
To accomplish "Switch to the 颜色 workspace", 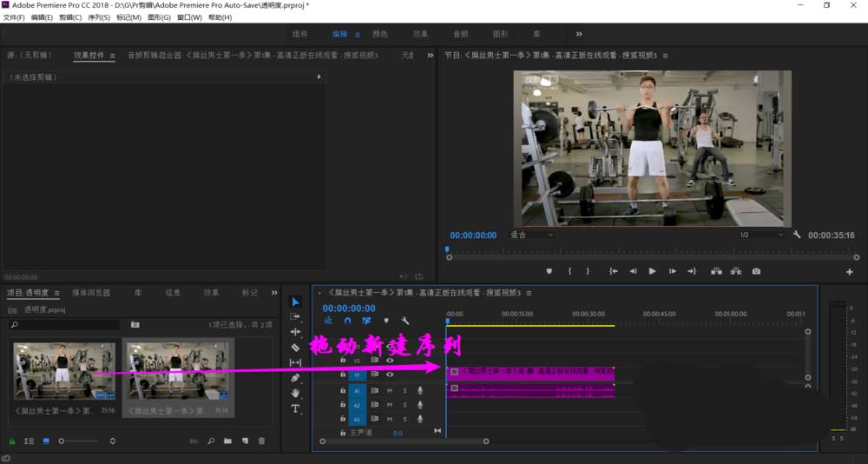I will tap(380, 34).
